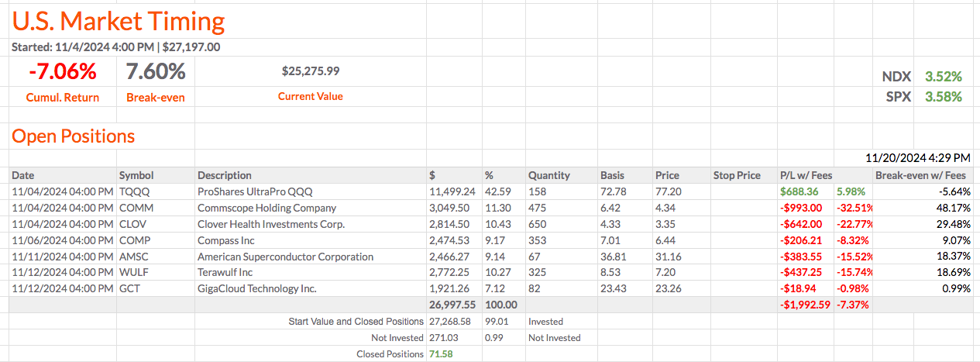Select the 7.60% break-even value
The image size is (980, 362).
click(155, 72)
